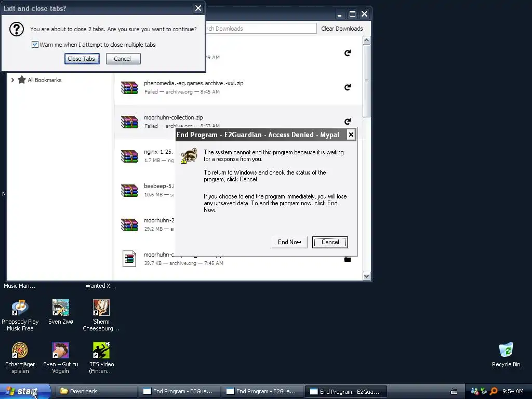532x399 pixels.
Task: Switch to Downloads taskbar button
Action: coord(96,391)
